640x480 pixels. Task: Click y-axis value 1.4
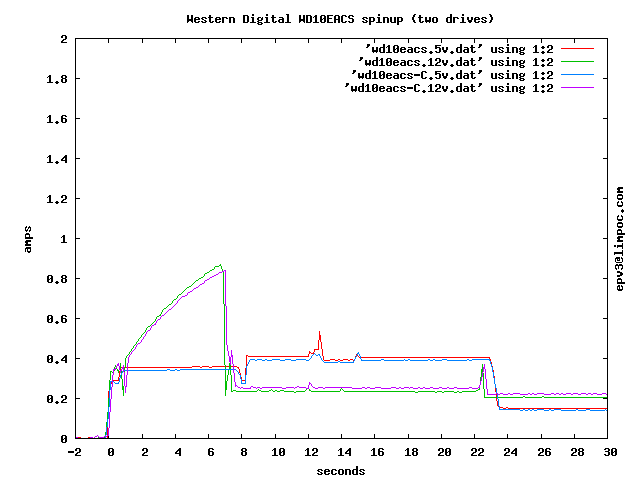57,159
